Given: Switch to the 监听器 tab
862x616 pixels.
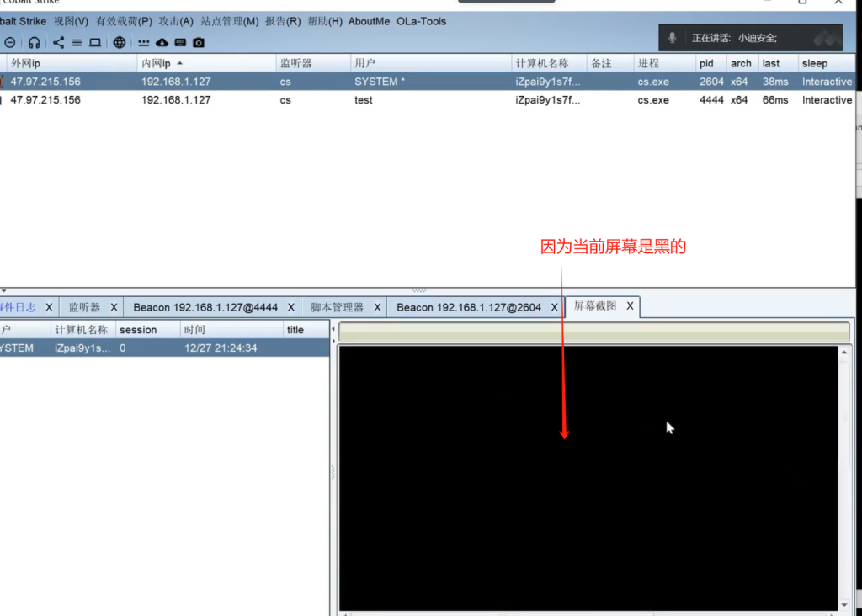Looking at the screenshot, I should [x=84, y=307].
